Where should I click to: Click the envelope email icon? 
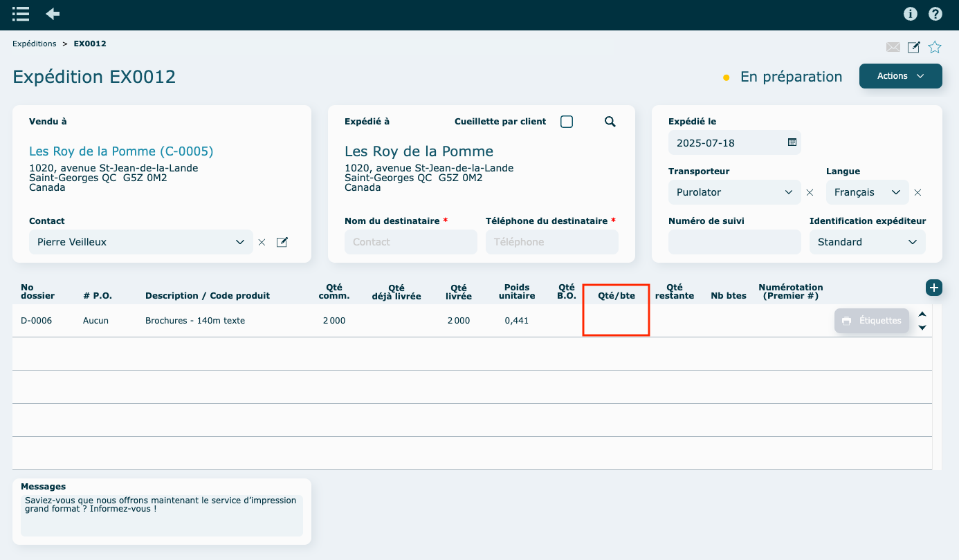click(893, 47)
